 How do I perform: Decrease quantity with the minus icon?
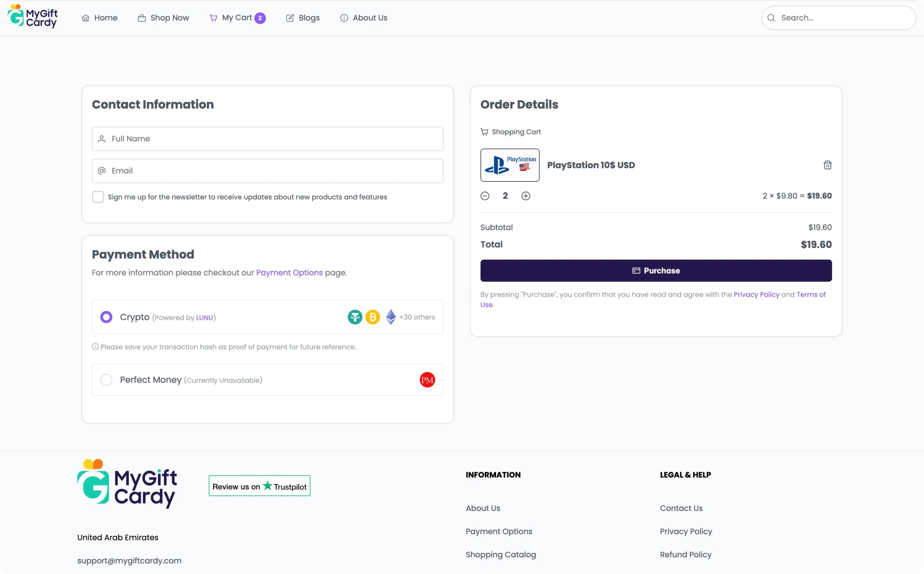click(x=485, y=196)
